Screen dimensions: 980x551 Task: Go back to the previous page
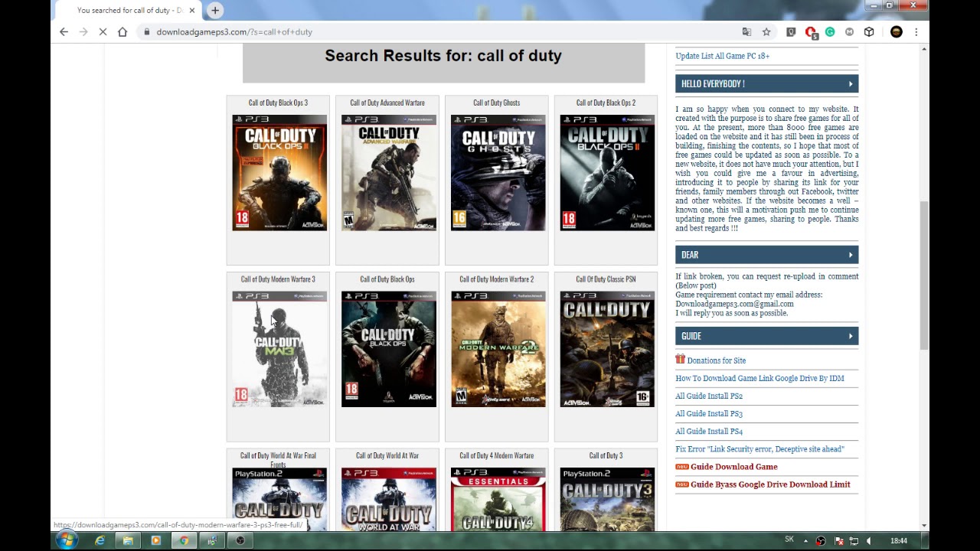[64, 32]
